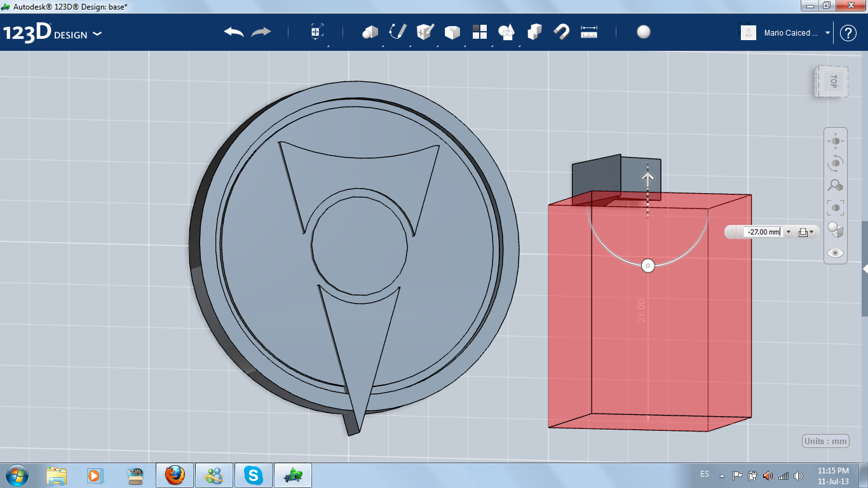Image resolution: width=868 pixels, height=488 pixels.
Task: Open the Primitives menu icon
Action: (370, 32)
